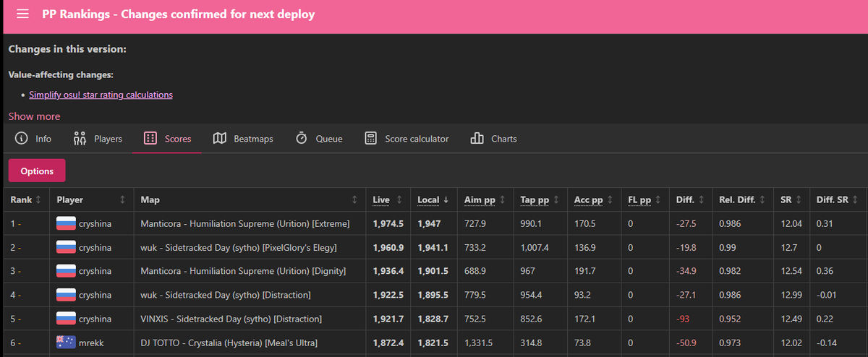The image size is (868, 357).
Task: Click Diff. value -93
Action: point(683,319)
